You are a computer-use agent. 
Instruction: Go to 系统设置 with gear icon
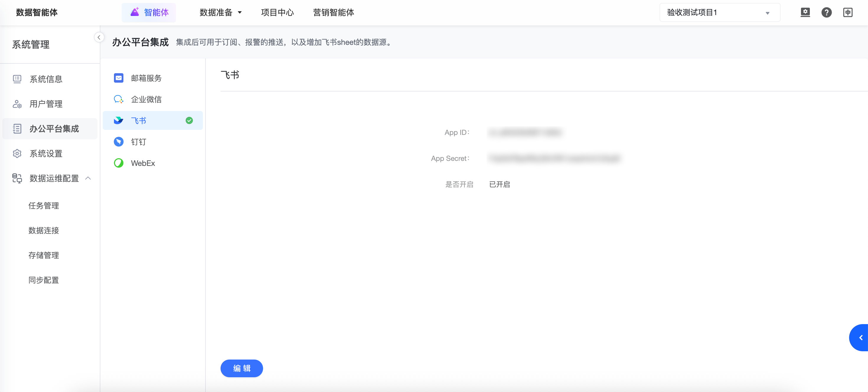point(46,153)
